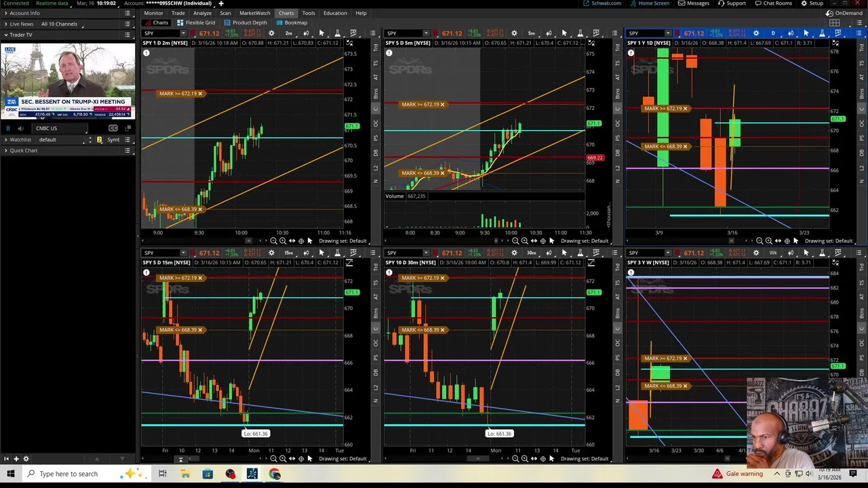Open the Style candle icon on 2m chart

pos(306,33)
